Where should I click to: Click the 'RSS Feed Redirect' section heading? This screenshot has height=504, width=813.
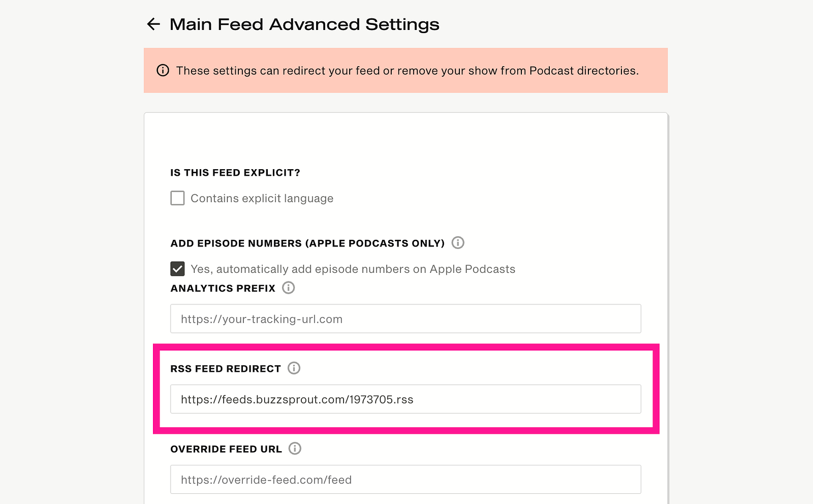pos(226,368)
